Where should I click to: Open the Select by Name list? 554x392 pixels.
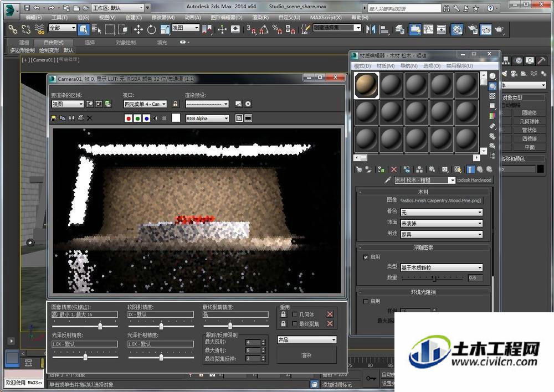point(96,29)
